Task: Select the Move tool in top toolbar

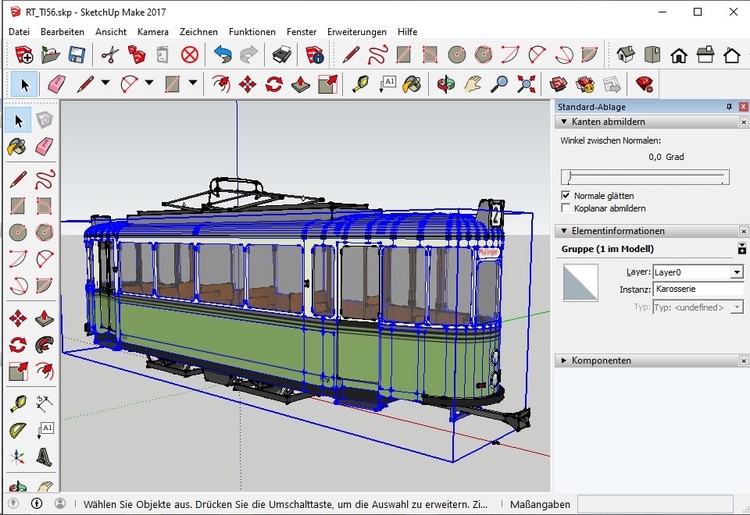Action: [247, 84]
